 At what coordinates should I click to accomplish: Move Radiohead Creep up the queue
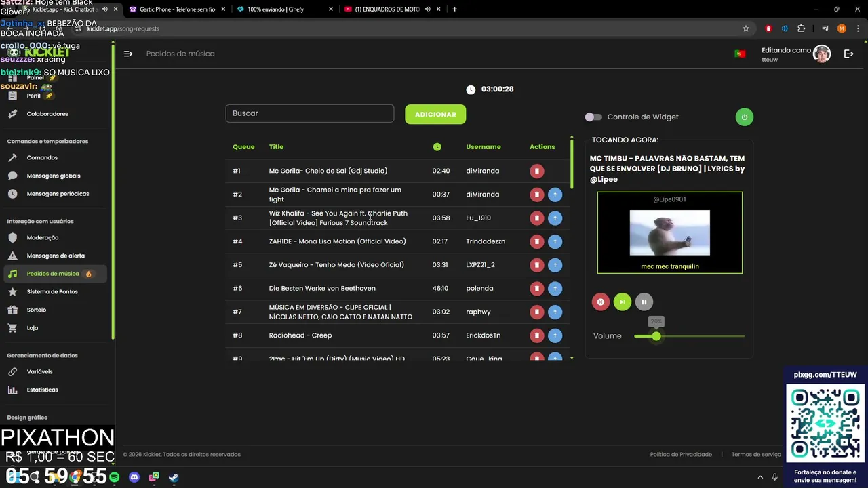click(x=555, y=335)
